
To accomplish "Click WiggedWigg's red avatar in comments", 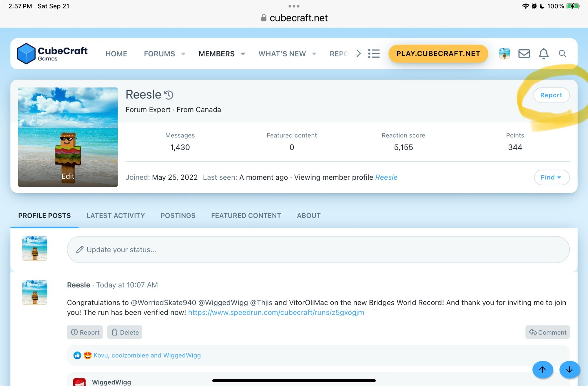I will (x=79, y=382).
